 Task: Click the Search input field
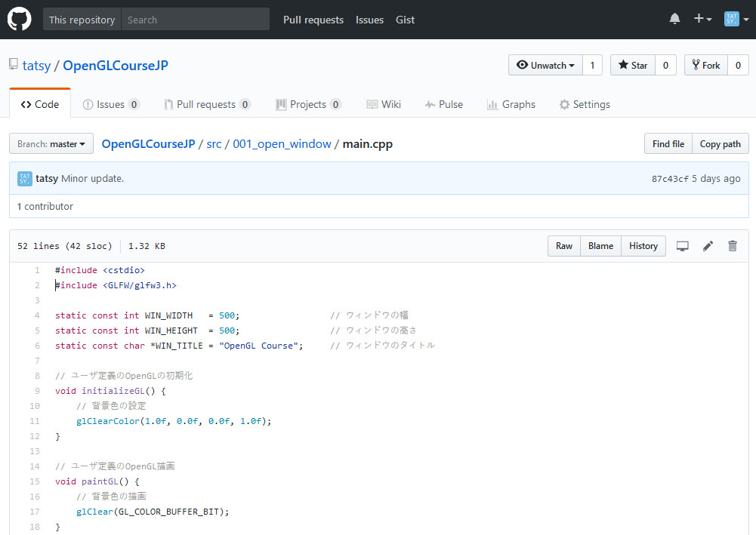tap(195, 20)
